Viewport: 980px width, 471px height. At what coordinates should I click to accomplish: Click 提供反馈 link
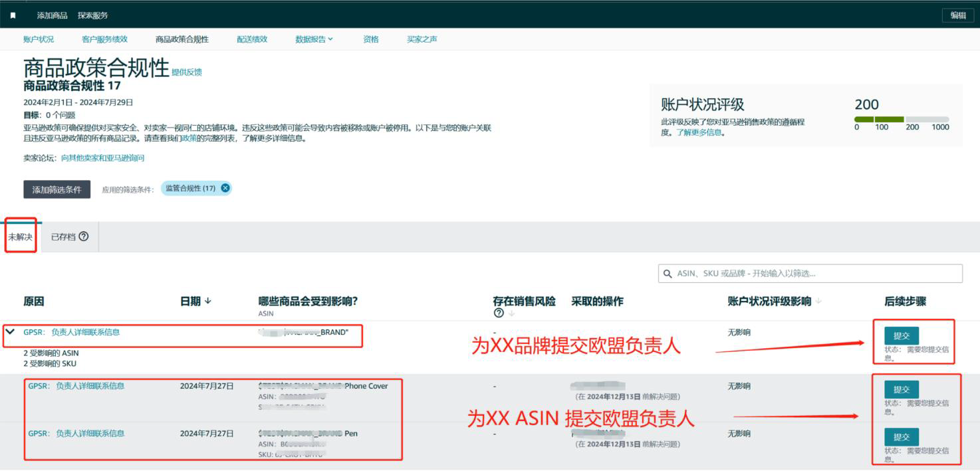click(x=187, y=72)
